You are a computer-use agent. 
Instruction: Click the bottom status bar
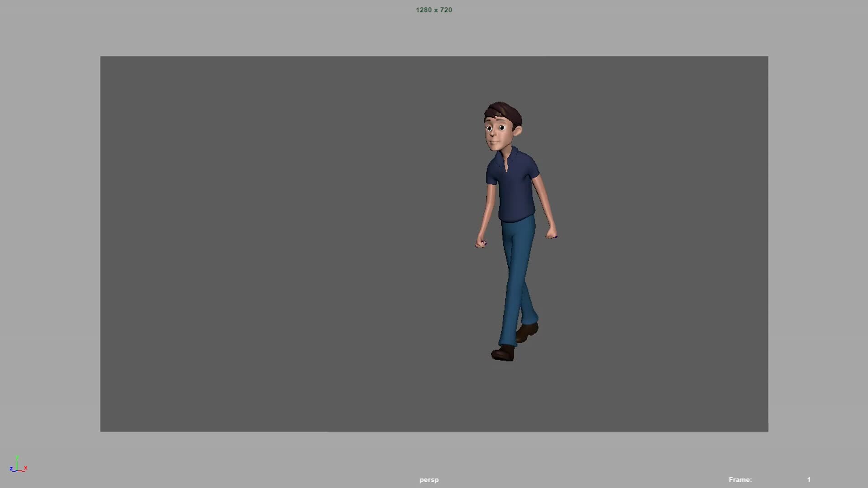(434, 480)
